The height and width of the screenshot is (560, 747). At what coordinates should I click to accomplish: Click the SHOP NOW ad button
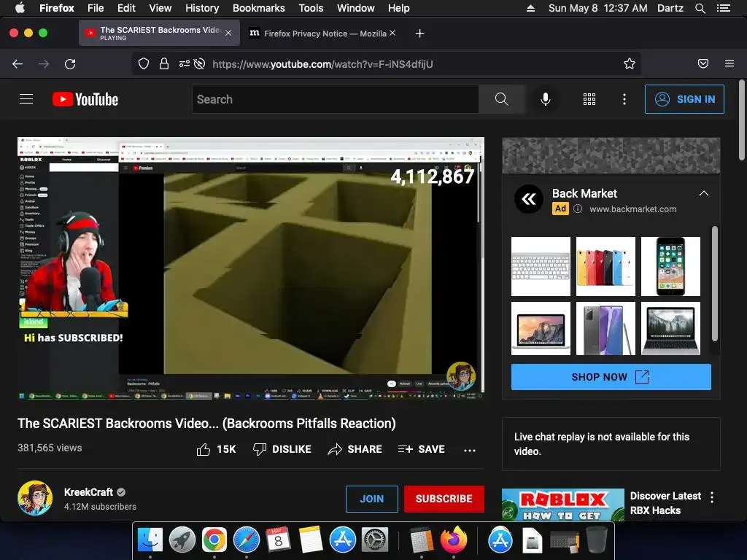(611, 377)
